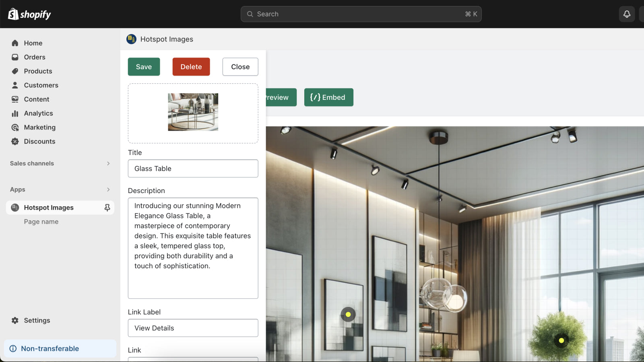Image resolution: width=644 pixels, height=362 pixels.
Task: Unpin Hotspot Images with the pin icon
Action: click(107, 208)
